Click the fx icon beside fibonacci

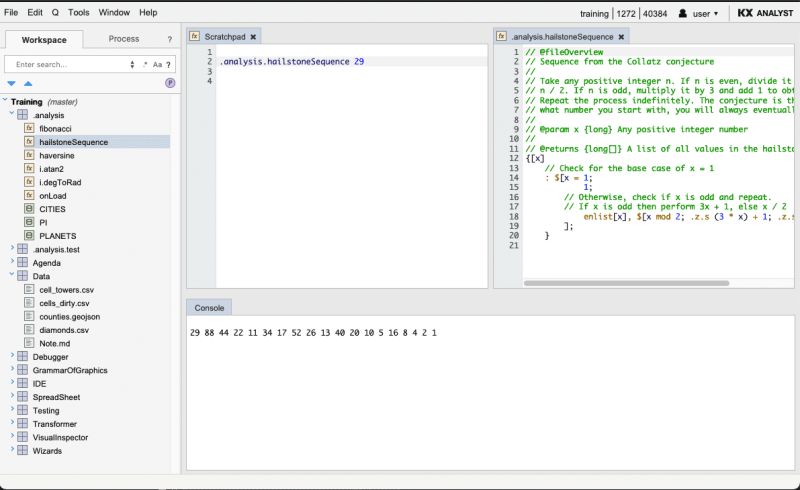(x=29, y=128)
